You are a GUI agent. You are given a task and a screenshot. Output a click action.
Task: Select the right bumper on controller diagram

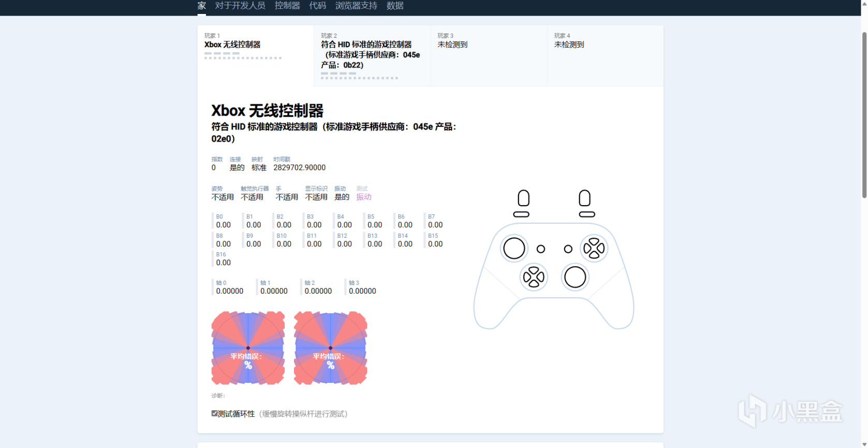587,214
